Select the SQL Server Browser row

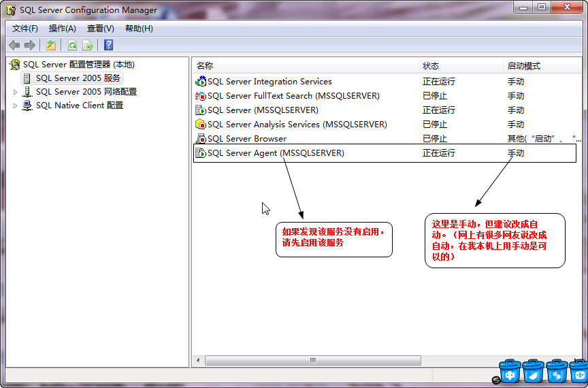tap(387, 138)
